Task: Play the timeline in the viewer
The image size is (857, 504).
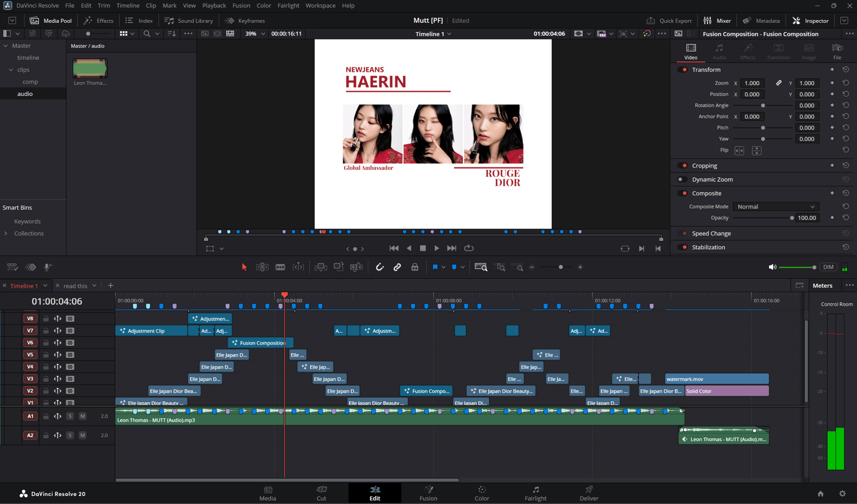Action: [x=436, y=248]
